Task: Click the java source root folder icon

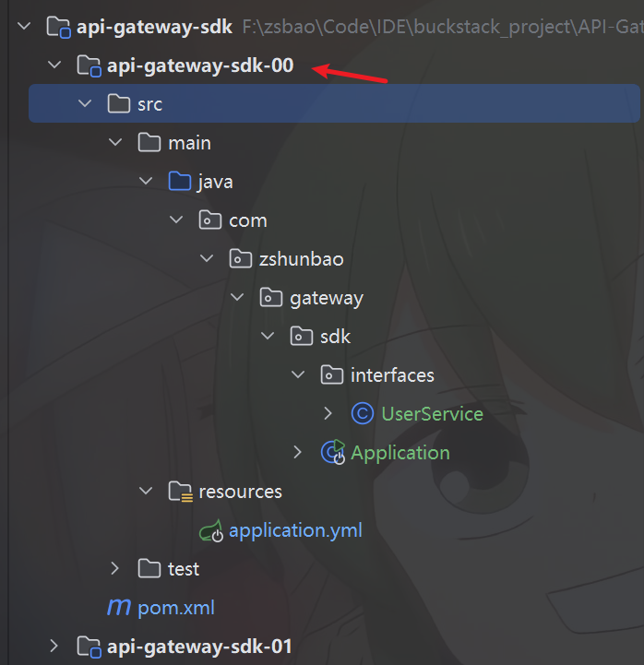Action: (179, 182)
